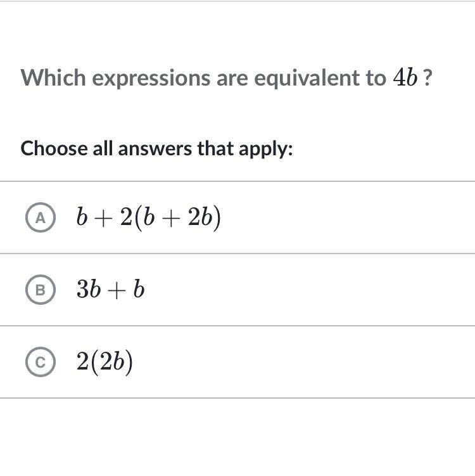This screenshot has height=476, width=475.
Task: Select answer choice C circle
Action: [41, 362]
